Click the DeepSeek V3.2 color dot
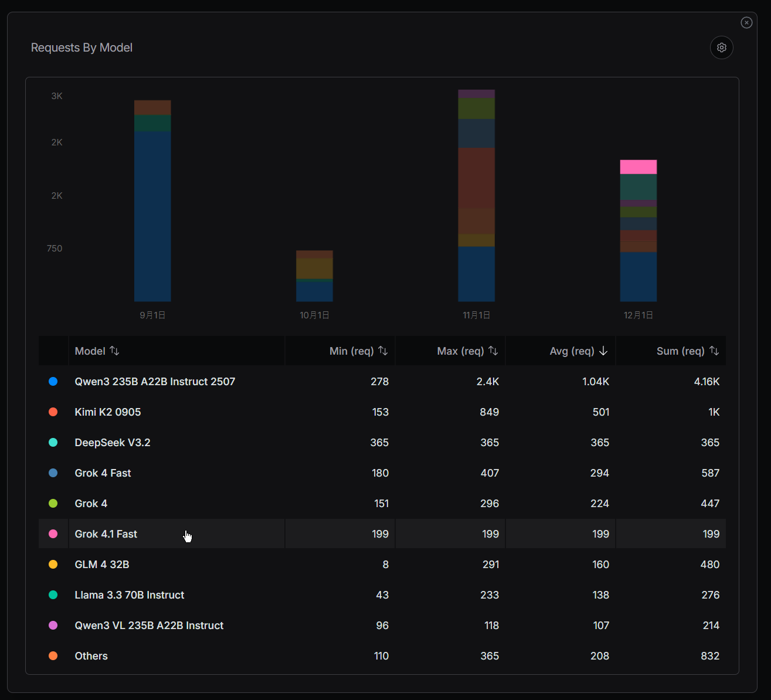The width and height of the screenshot is (771, 700). [53, 442]
